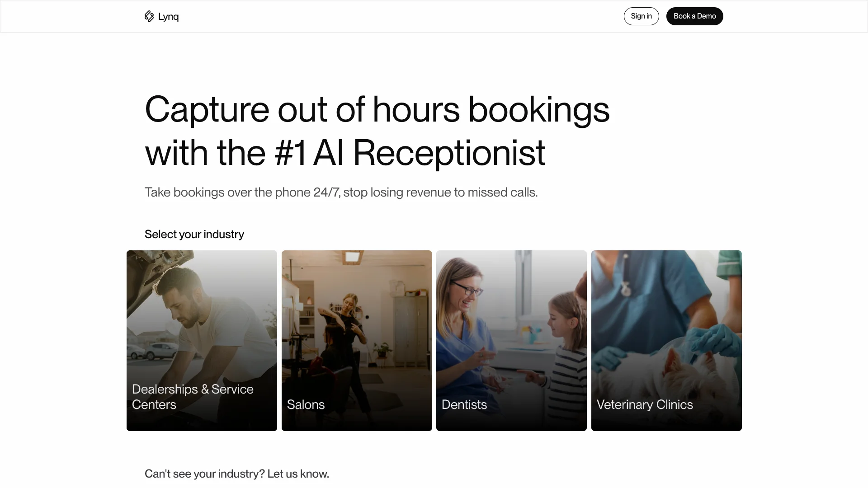The height and width of the screenshot is (488, 868).
Task: Choose the Salons industry card
Action: [x=357, y=341]
